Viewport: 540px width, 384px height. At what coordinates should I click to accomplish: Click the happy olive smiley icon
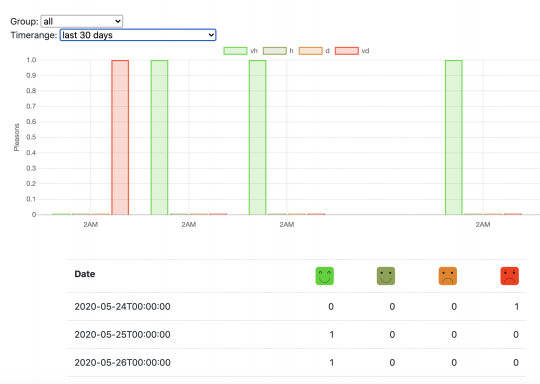coord(386,276)
